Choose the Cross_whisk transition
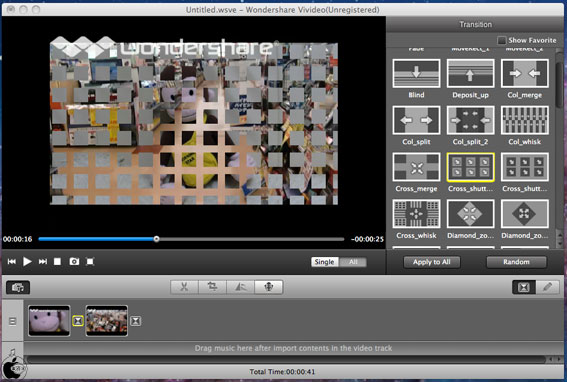567x382 pixels. (x=416, y=213)
